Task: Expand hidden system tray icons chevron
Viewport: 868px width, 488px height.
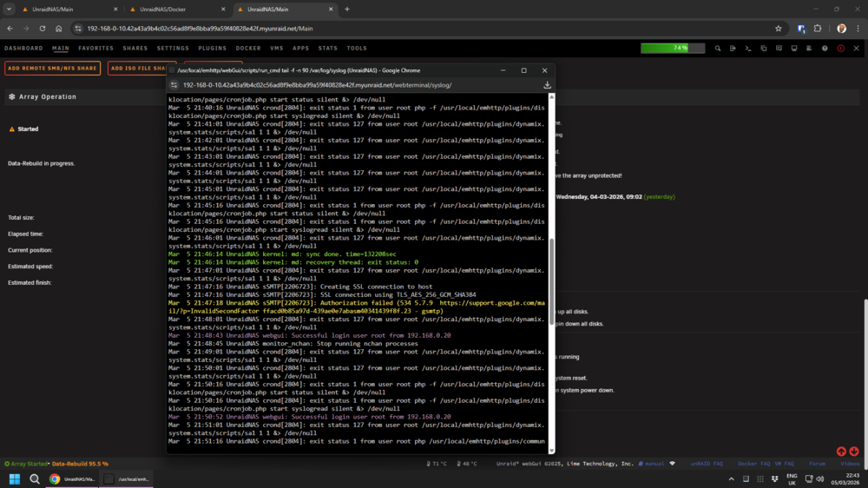Action: pos(731,479)
